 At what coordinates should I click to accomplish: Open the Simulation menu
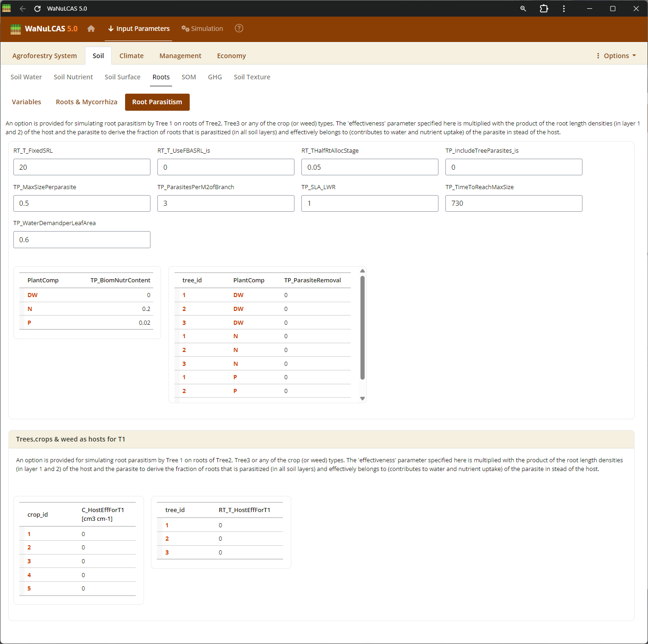point(202,29)
